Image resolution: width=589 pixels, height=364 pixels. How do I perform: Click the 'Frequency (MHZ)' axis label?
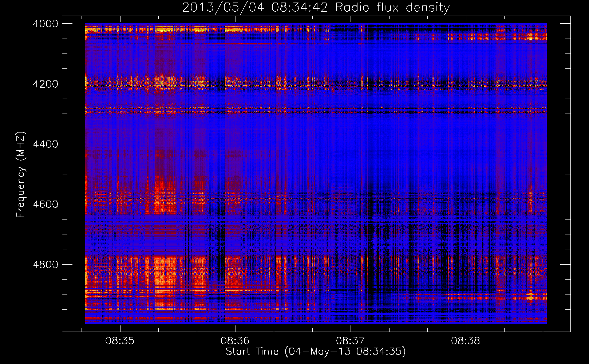(21, 175)
